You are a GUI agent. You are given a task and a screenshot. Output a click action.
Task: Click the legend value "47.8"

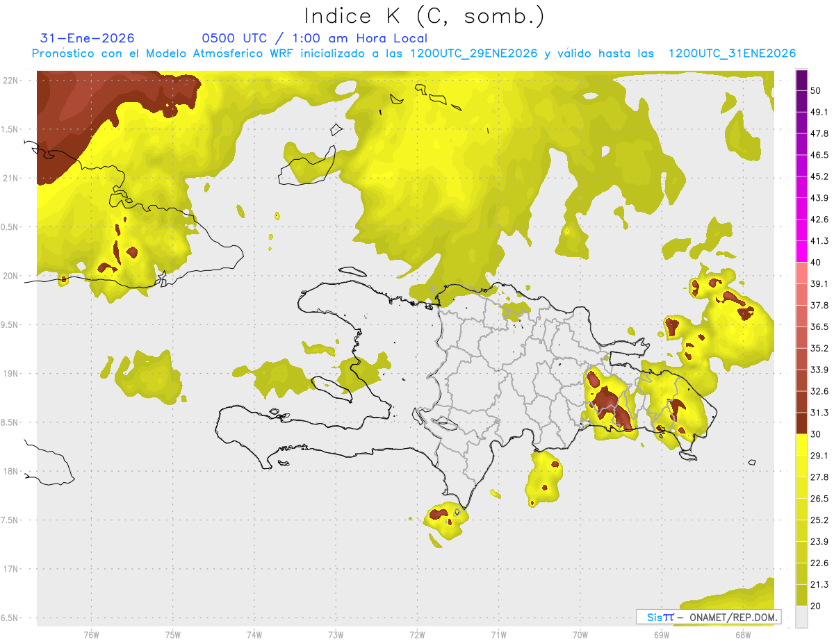tap(820, 134)
